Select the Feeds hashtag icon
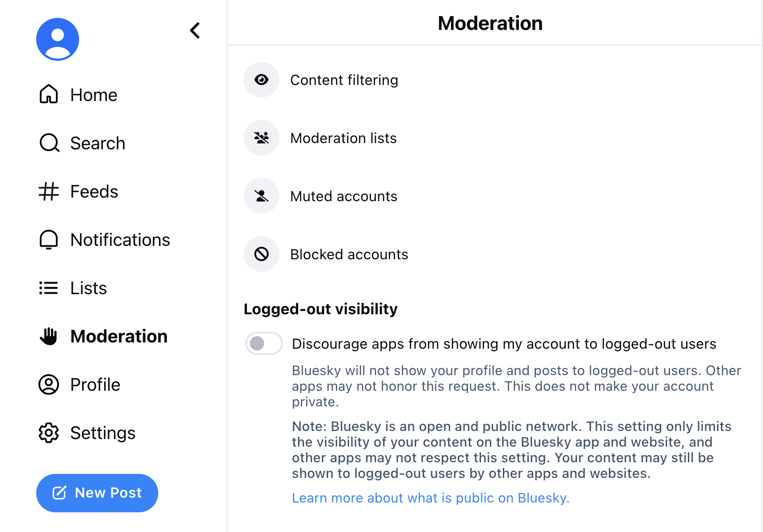Viewport: 763px width, 532px height. (x=49, y=191)
